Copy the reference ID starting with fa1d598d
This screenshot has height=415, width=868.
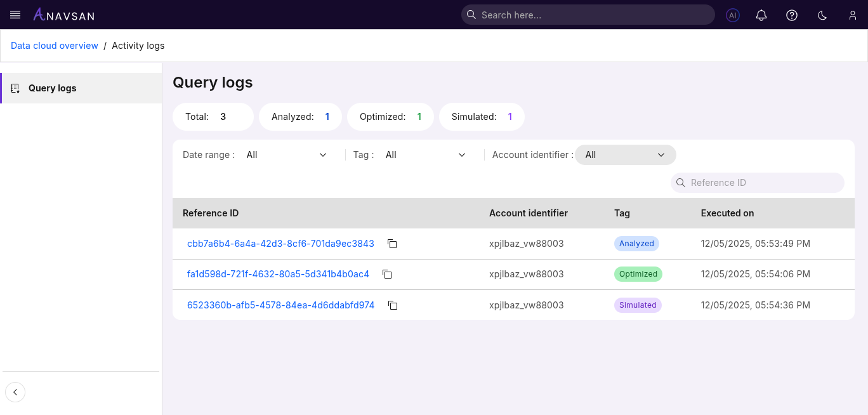(387, 274)
